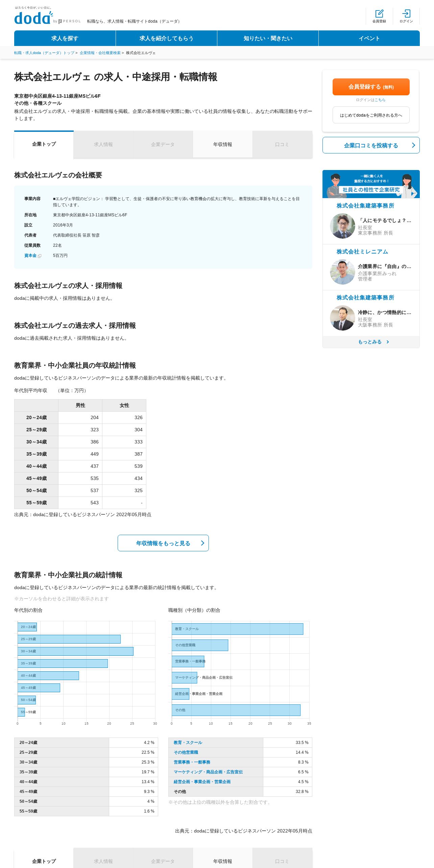This screenshot has height=868, width=434.
Task: Select the bottom 求人情報 tab
Action: point(103,859)
